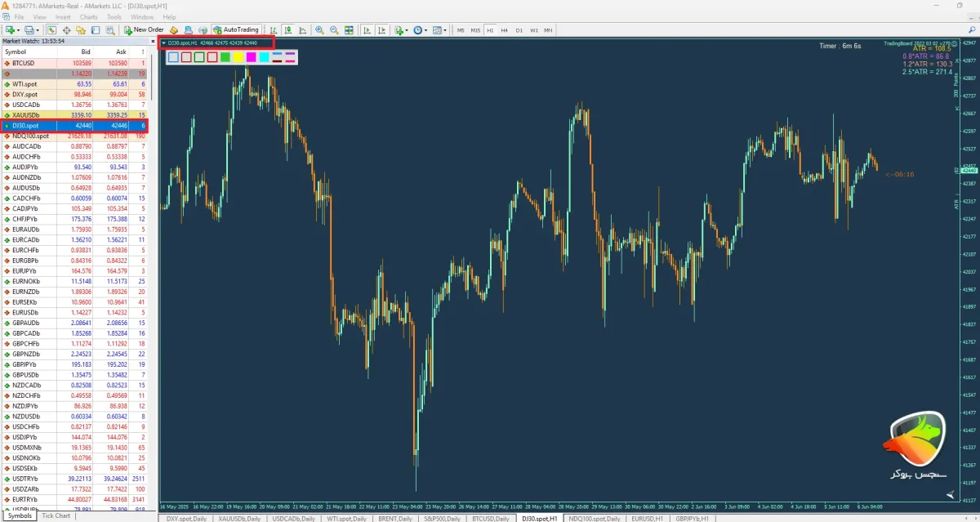The width and height of the screenshot is (980, 522).
Task: Zoom out of the chart
Action: click(x=334, y=29)
